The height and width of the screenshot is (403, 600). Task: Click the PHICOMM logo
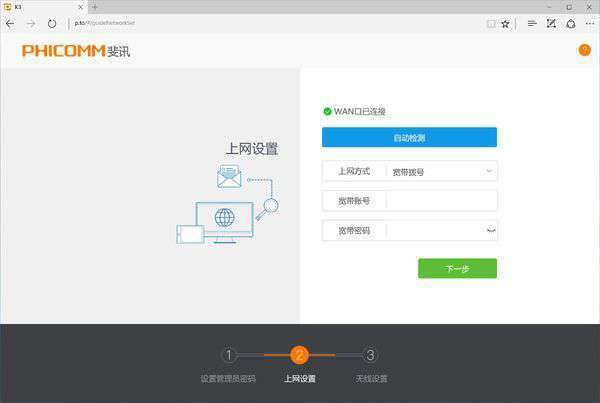76,51
